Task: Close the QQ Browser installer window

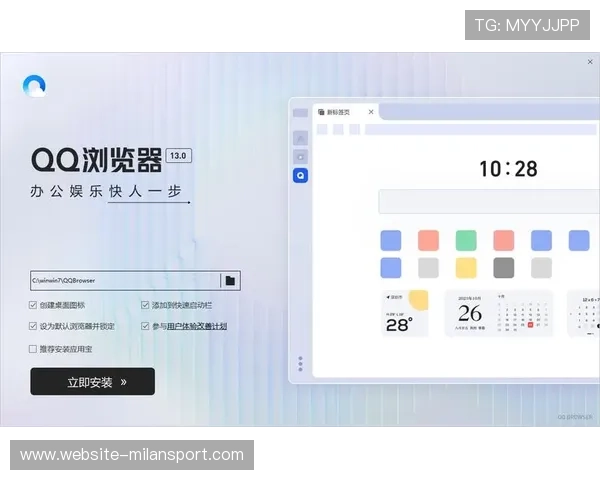Action: coord(590,62)
